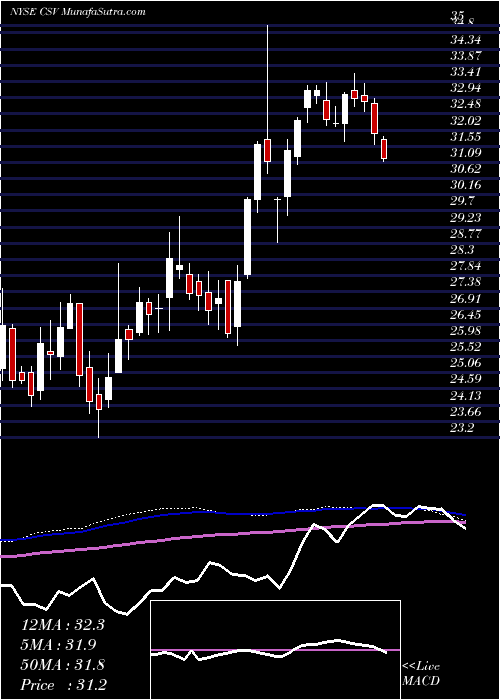The width and height of the screenshot is (500, 700).
Task: Click the 31.09 price axis label
Action: coord(465,153)
